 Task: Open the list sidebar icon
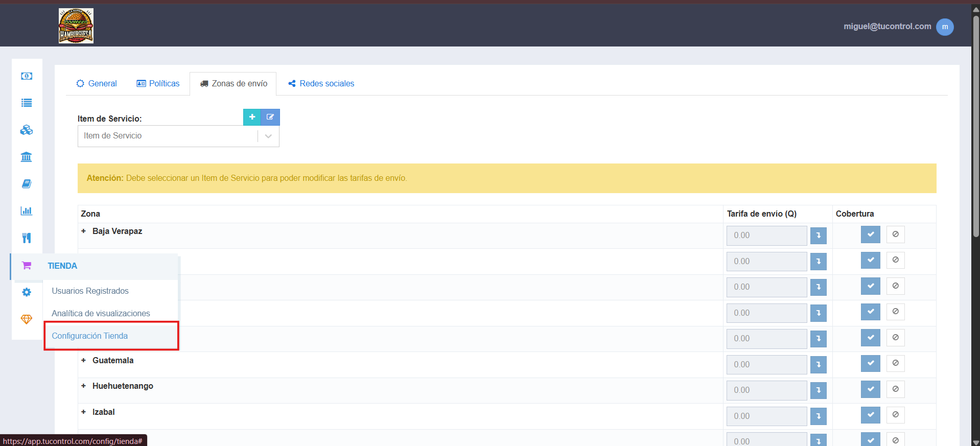(x=27, y=103)
